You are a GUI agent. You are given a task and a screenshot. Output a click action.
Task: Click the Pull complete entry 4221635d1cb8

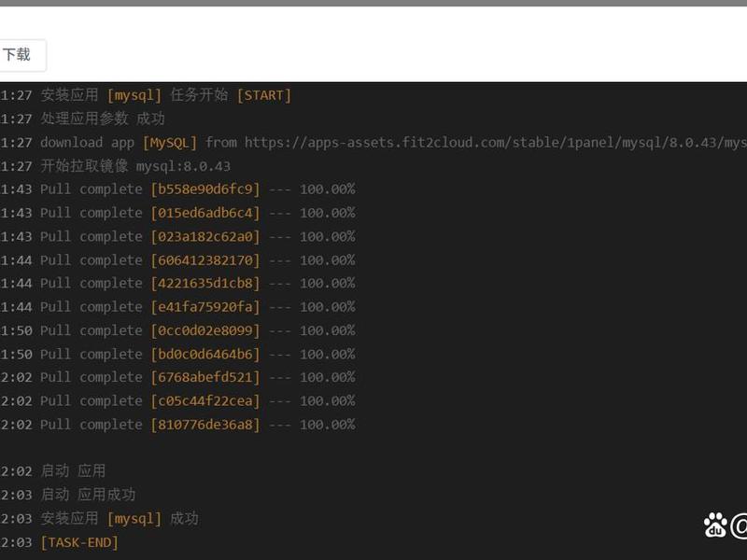pyautogui.click(x=177, y=284)
